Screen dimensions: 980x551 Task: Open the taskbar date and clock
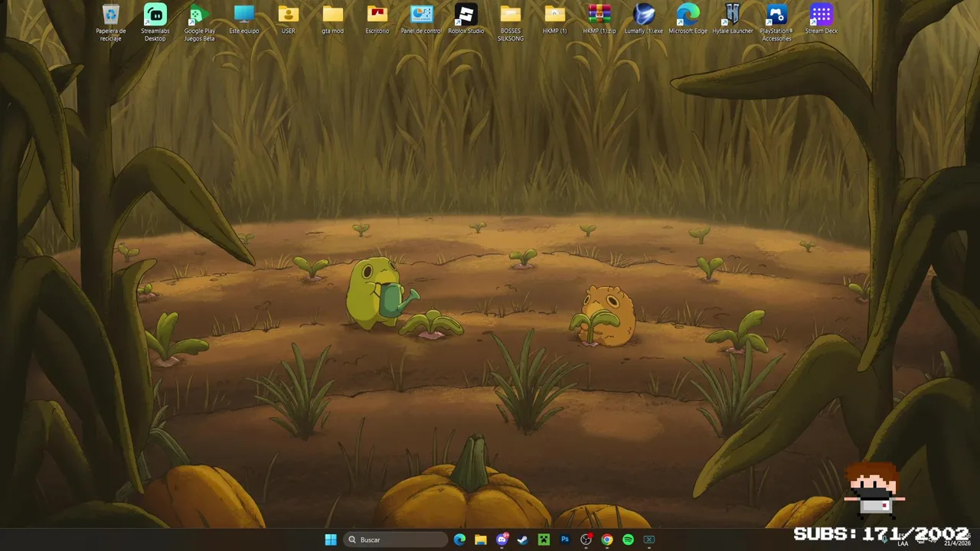click(x=956, y=540)
